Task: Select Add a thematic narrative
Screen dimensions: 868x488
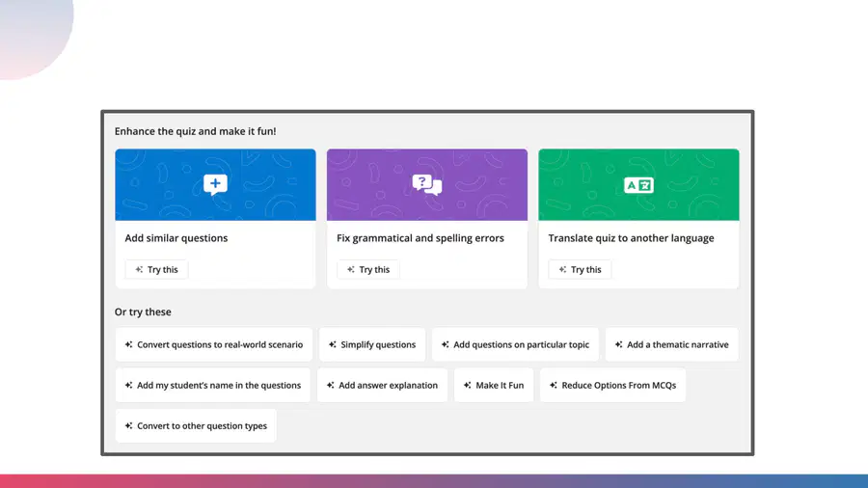Action: pos(671,344)
